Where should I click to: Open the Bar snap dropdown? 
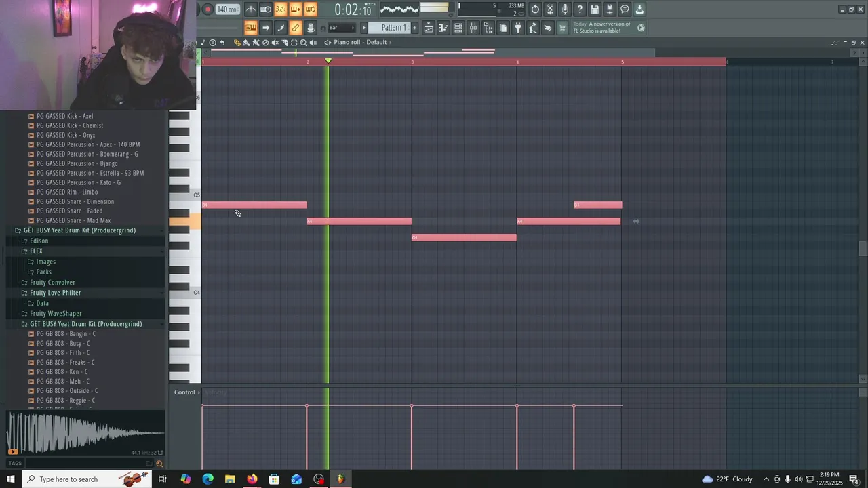[x=342, y=28]
